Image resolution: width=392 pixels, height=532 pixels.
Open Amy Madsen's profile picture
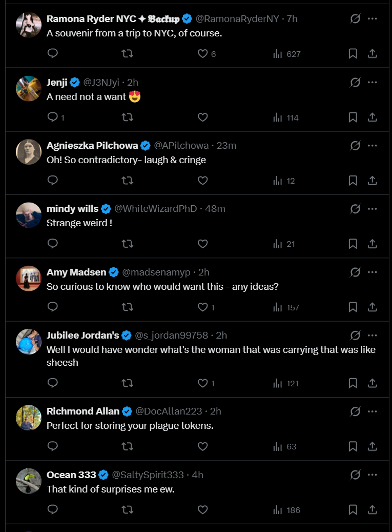(x=29, y=279)
